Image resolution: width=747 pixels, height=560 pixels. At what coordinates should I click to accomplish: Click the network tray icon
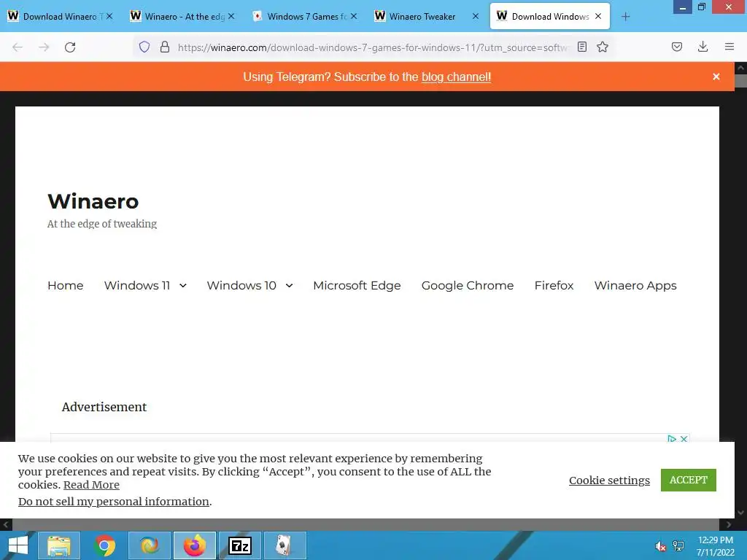click(678, 546)
